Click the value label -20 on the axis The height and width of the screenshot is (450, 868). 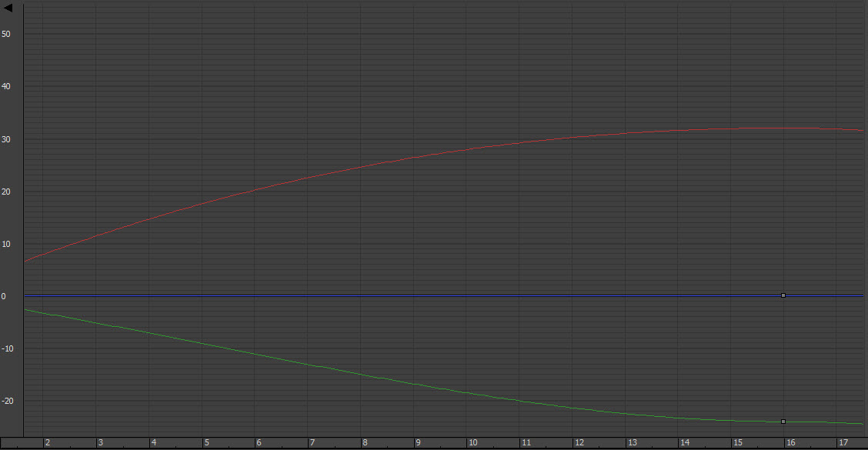coord(8,402)
